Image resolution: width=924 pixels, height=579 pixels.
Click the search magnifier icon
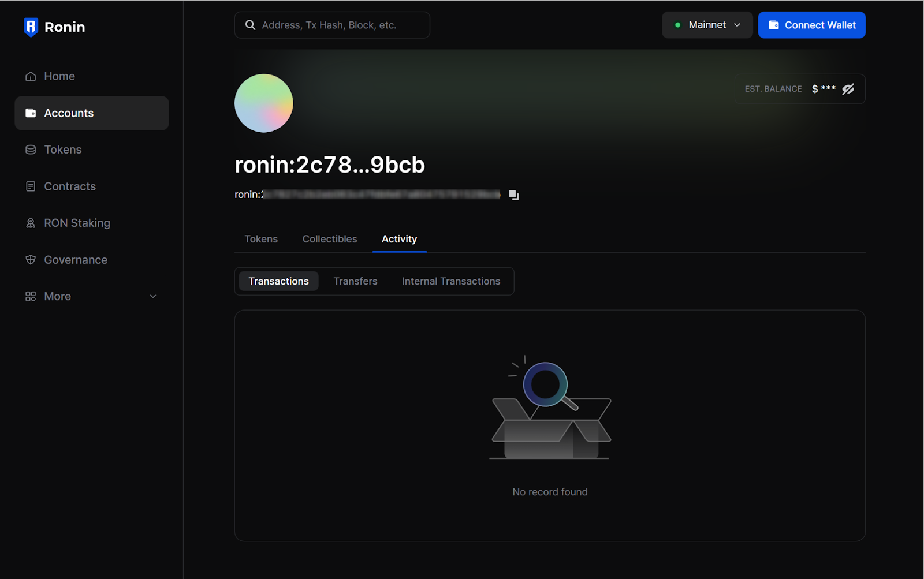tap(249, 25)
